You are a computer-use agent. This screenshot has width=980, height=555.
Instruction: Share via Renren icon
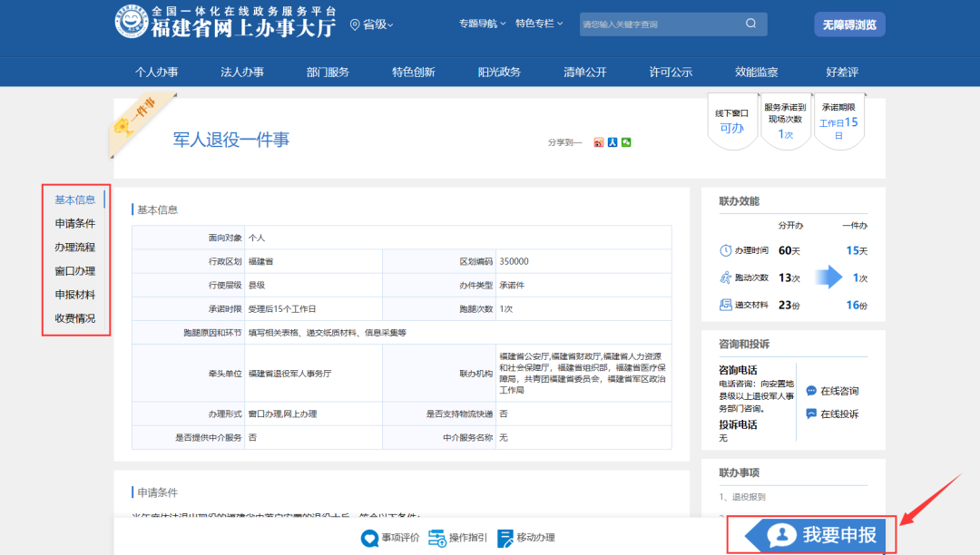tap(612, 142)
